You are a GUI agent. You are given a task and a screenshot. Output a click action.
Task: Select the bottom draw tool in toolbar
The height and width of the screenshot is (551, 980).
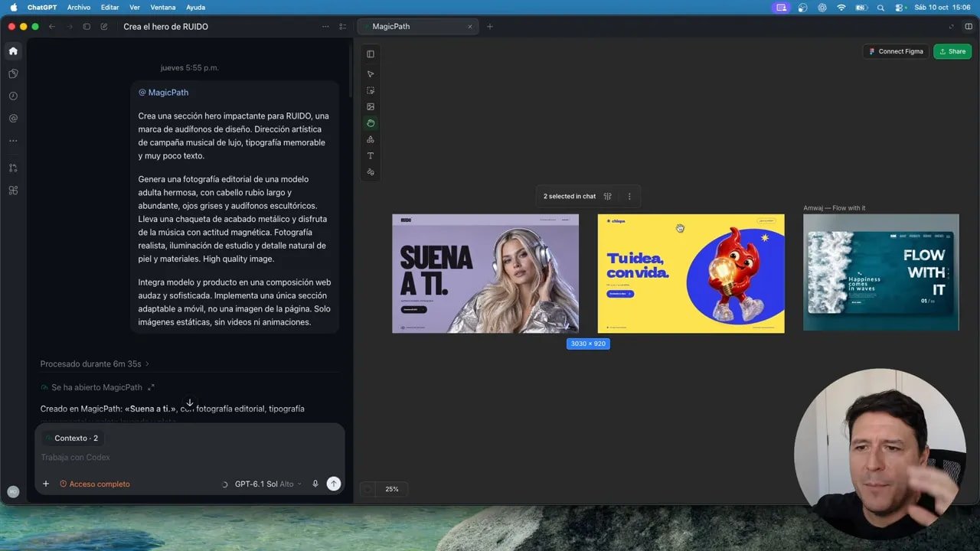pyautogui.click(x=371, y=172)
